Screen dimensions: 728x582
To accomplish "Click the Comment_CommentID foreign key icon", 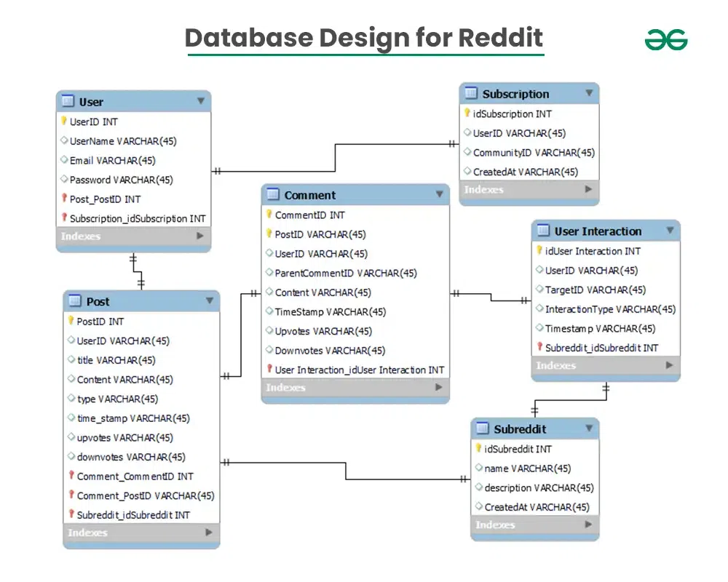I will pyautogui.click(x=71, y=475).
